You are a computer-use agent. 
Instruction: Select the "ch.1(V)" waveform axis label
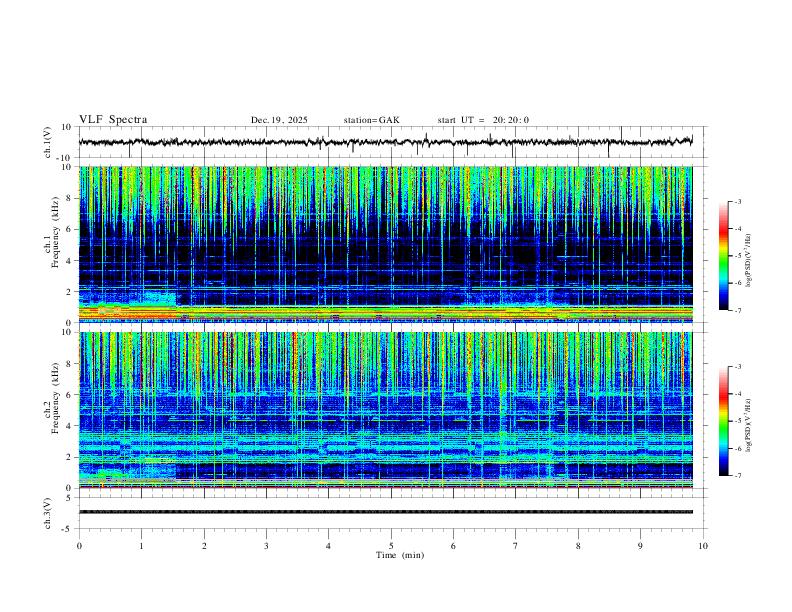coord(48,142)
